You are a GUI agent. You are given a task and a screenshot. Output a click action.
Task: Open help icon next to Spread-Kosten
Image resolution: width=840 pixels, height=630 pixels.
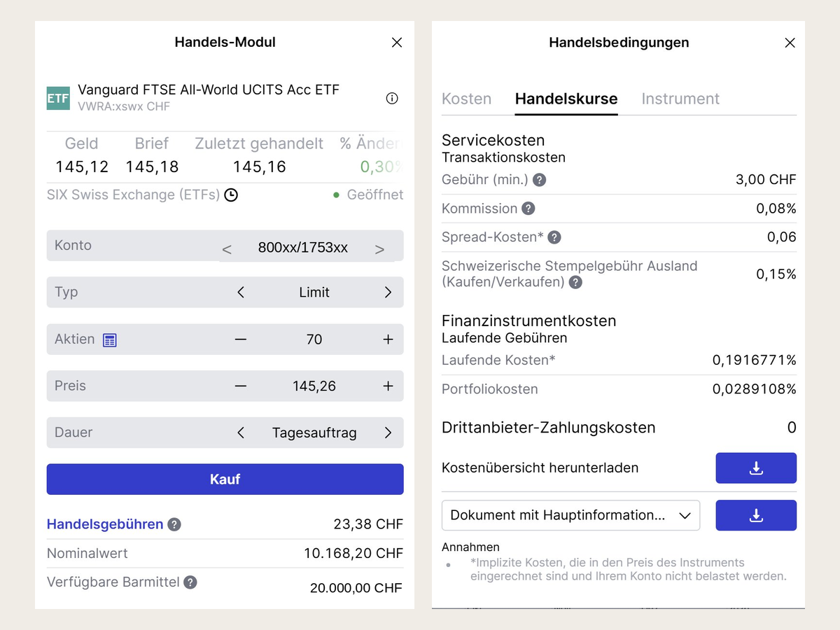[x=554, y=237]
